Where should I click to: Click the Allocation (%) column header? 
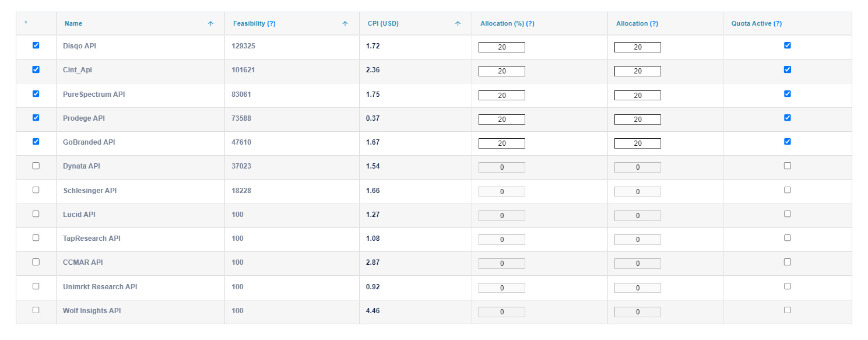pyautogui.click(x=507, y=24)
